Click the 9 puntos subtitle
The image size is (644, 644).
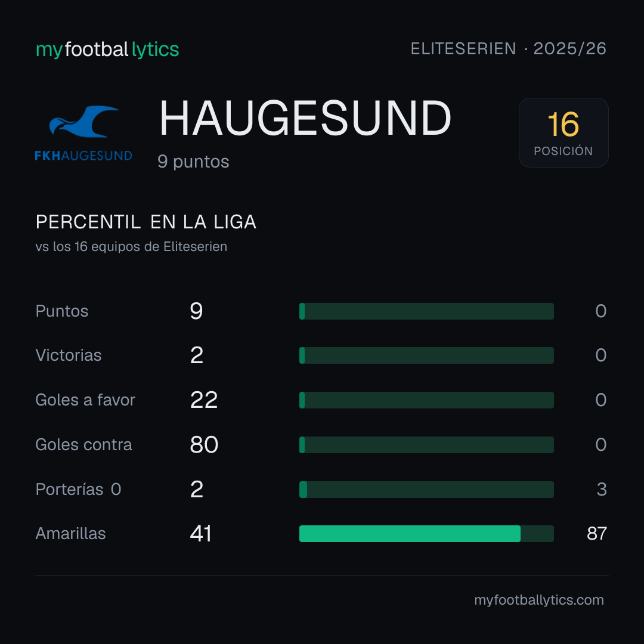tap(193, 162)
